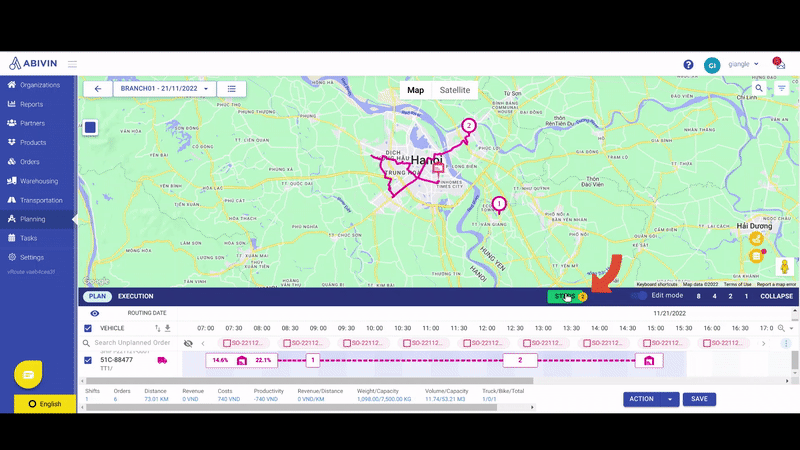The height and width of the screenshot is (450, 800).
Task: Click the timeline horizontal scrollbar
Action: pos(310,381)
